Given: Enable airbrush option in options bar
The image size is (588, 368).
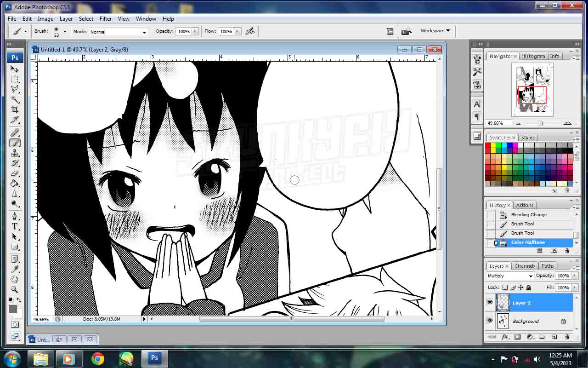Looking at the screenshot, I should tap(250, 31).
